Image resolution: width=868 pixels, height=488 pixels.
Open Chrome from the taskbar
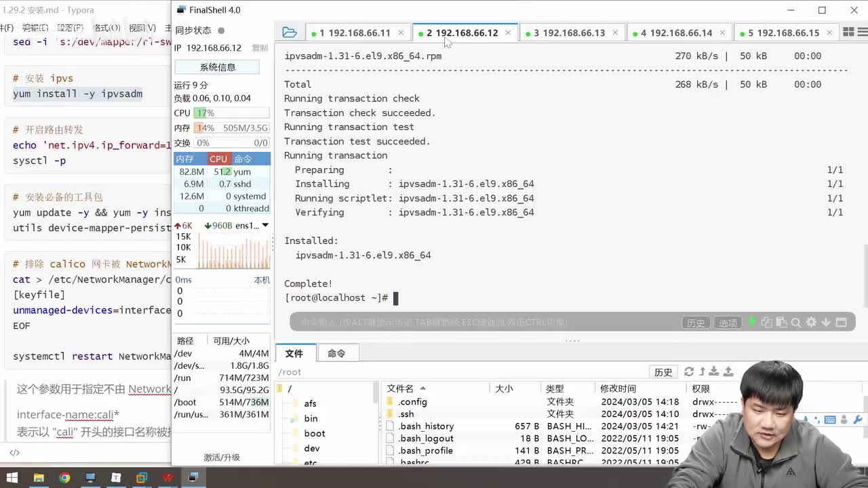coord(64,478)
